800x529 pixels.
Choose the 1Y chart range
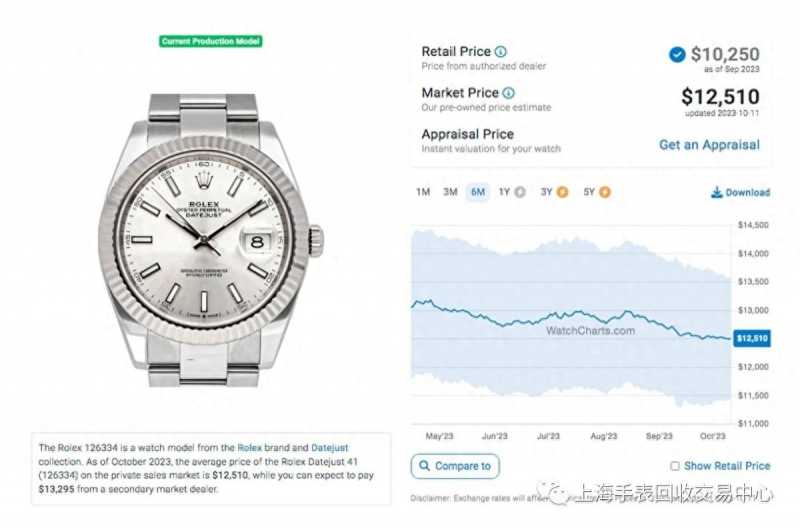(504, 192)
